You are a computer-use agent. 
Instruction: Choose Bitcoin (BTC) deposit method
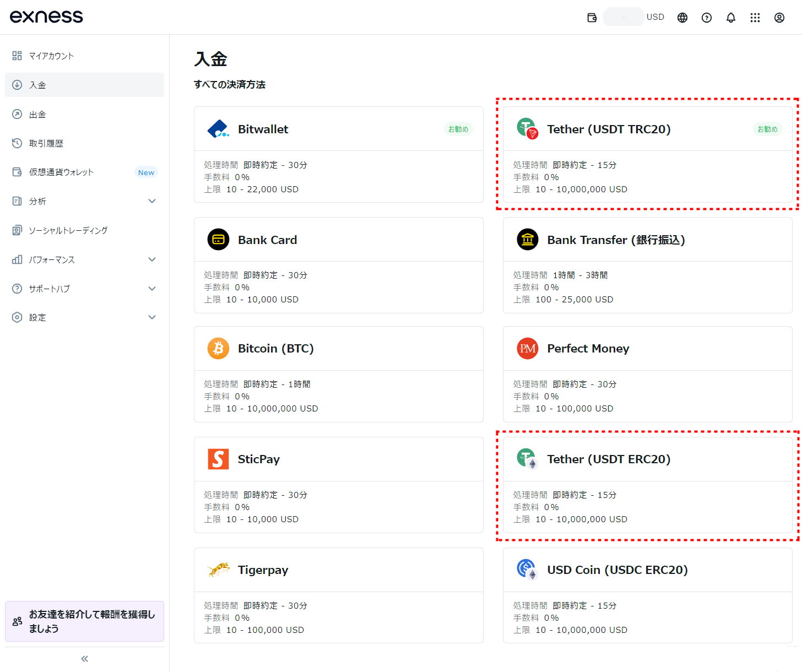339,374
